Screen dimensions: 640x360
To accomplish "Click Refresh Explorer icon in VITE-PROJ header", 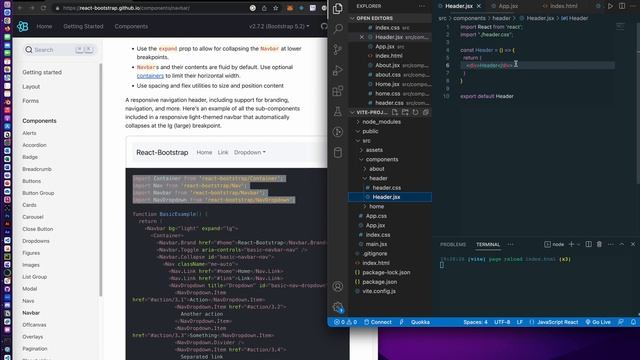I will click(x=415, y=112).
